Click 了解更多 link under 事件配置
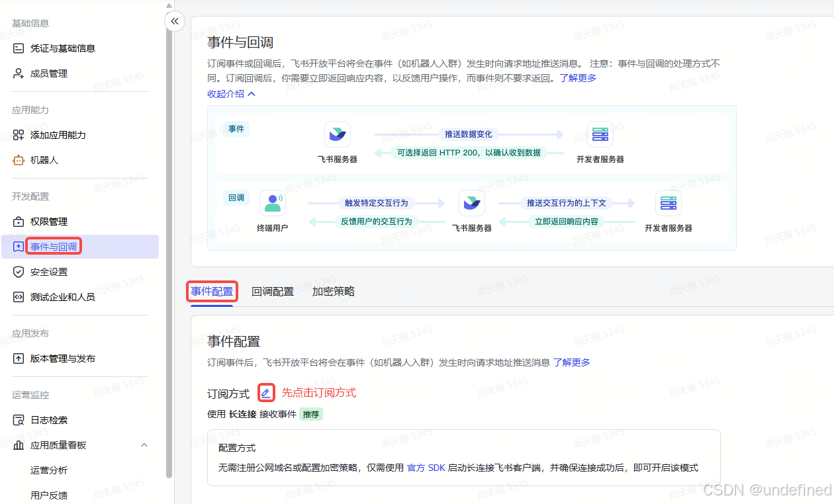Screen dimensions: 834x504 coord(572,362)
